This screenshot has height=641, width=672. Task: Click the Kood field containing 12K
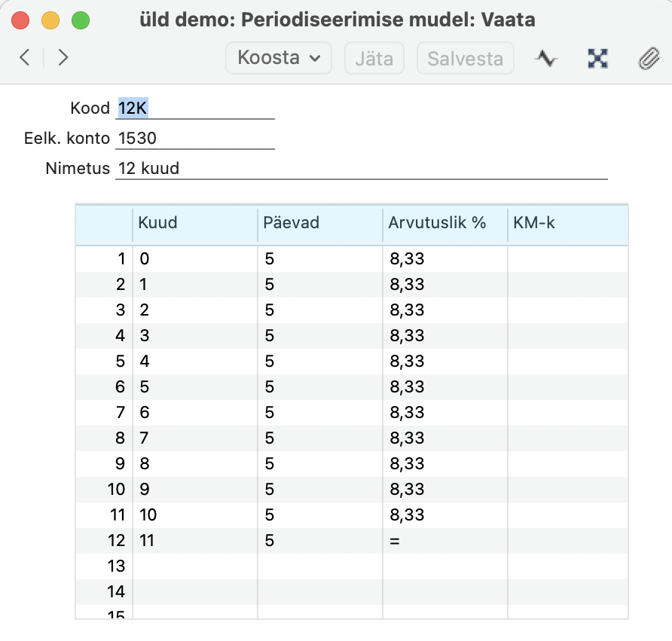click(x=195, y=108)
